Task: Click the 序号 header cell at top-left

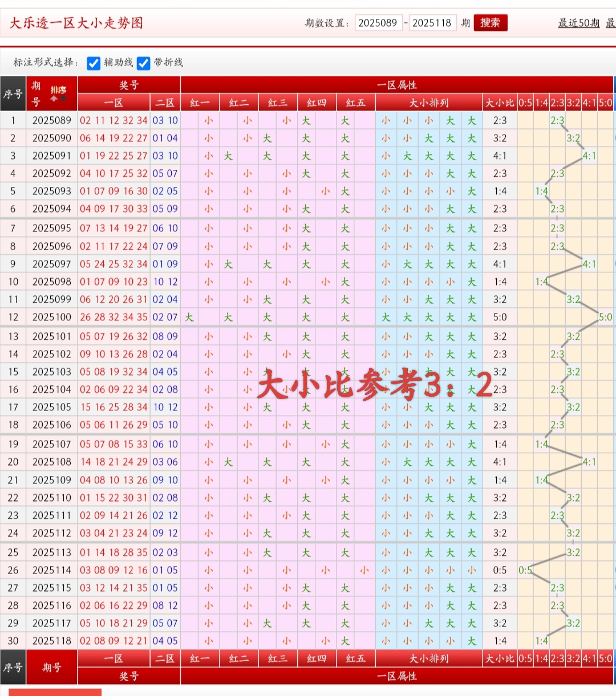Action: [13, 93]
